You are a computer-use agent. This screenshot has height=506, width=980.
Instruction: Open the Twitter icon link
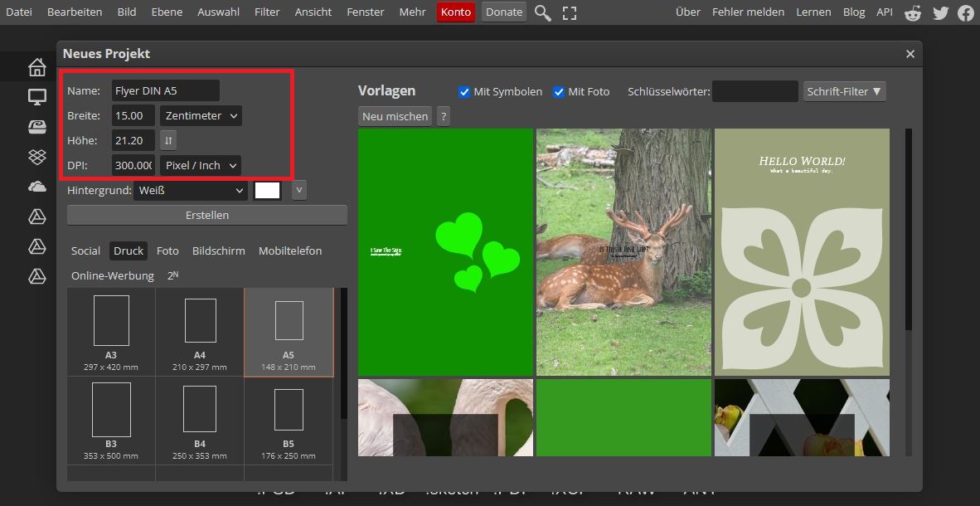tap(939, 12)
